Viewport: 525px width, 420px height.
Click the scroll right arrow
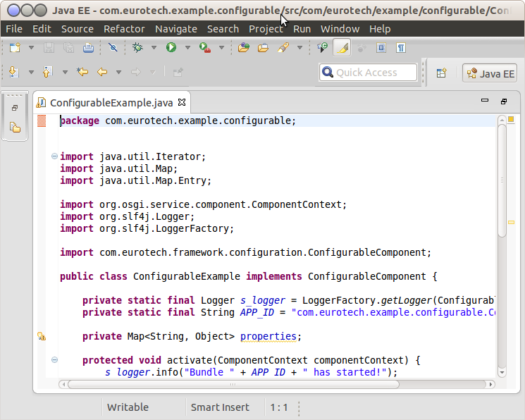tap(490, 384)
